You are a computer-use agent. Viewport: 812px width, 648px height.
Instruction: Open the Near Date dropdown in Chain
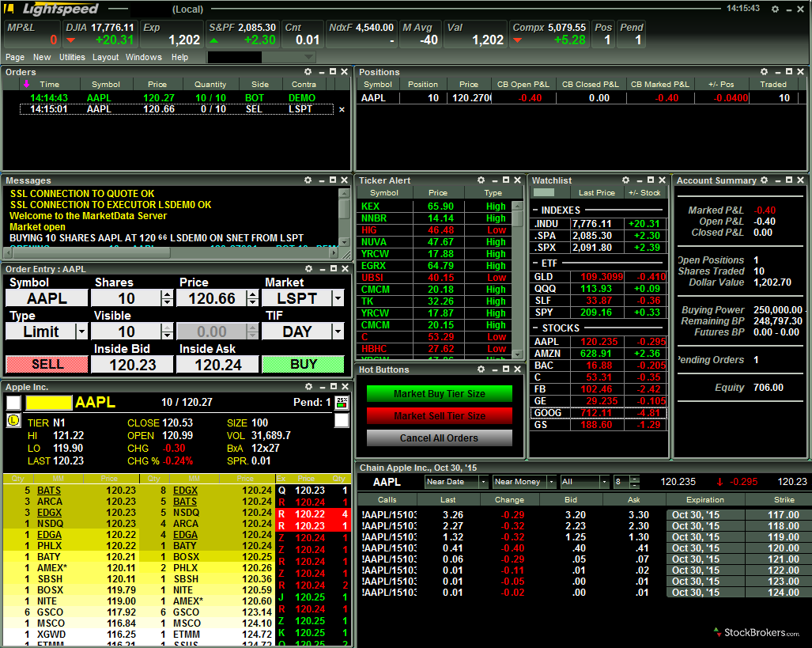(x=484, y=482)
